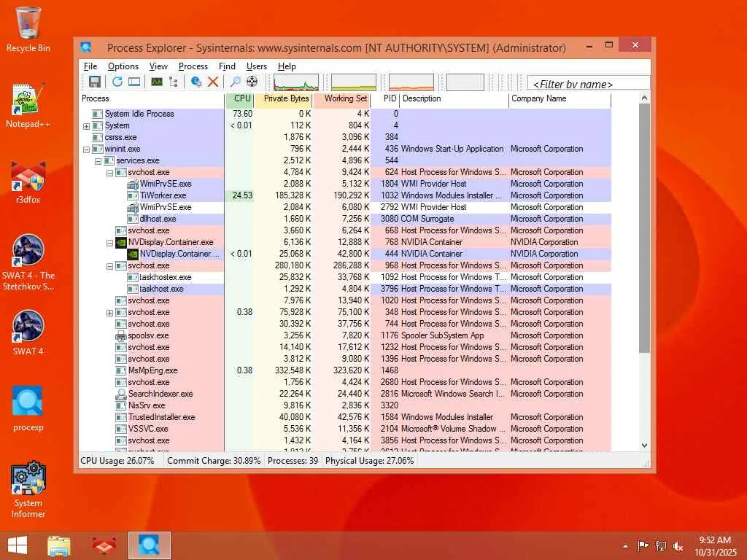Click the red Kill Process icon

pyautogui.click(x=213, y=82)
